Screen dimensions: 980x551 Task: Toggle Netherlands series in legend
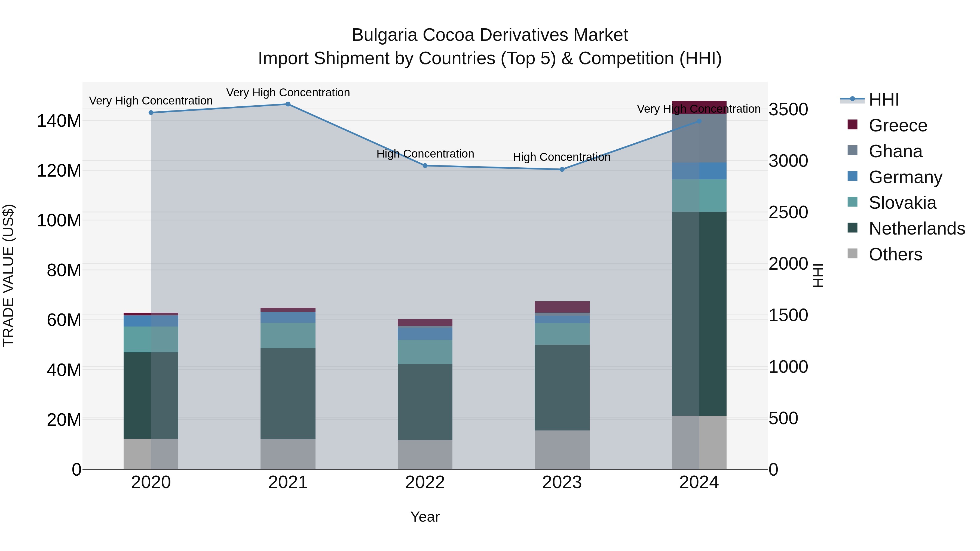point(906,229)
